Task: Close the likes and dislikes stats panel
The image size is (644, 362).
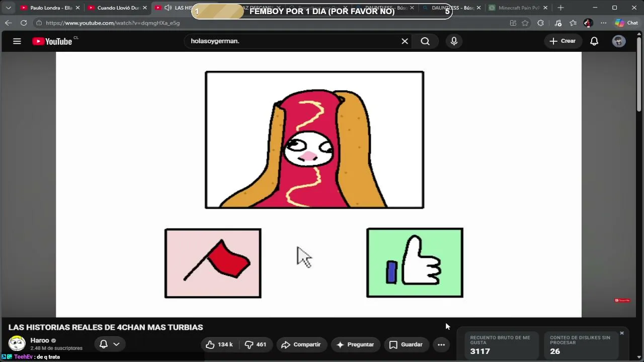Action: 622,333
